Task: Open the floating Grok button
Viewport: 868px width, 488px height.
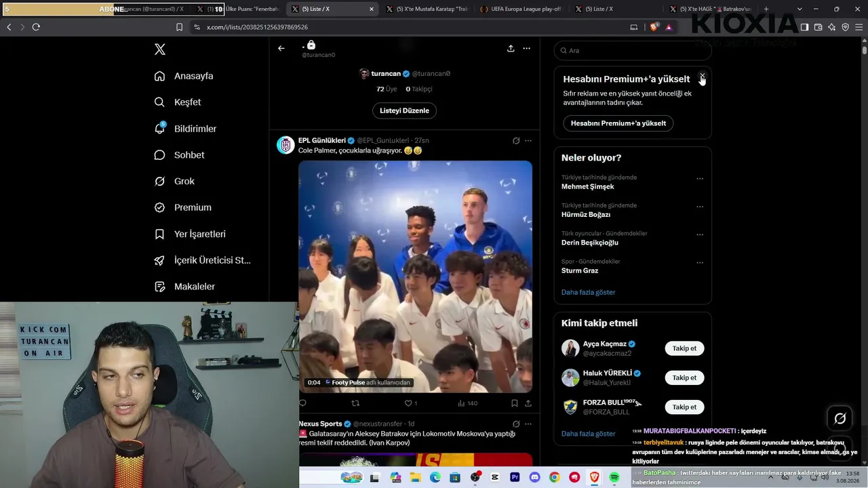Action: tap(840, 419)
